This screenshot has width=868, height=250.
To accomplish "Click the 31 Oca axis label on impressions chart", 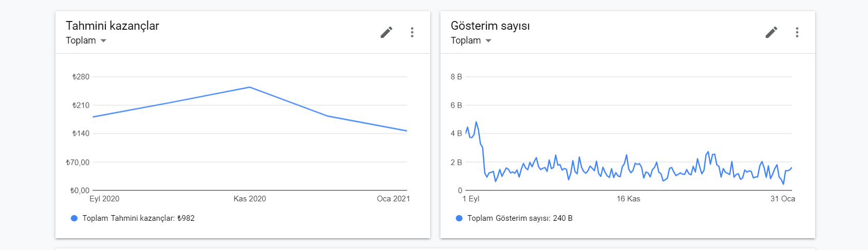I will coord(782,199).
